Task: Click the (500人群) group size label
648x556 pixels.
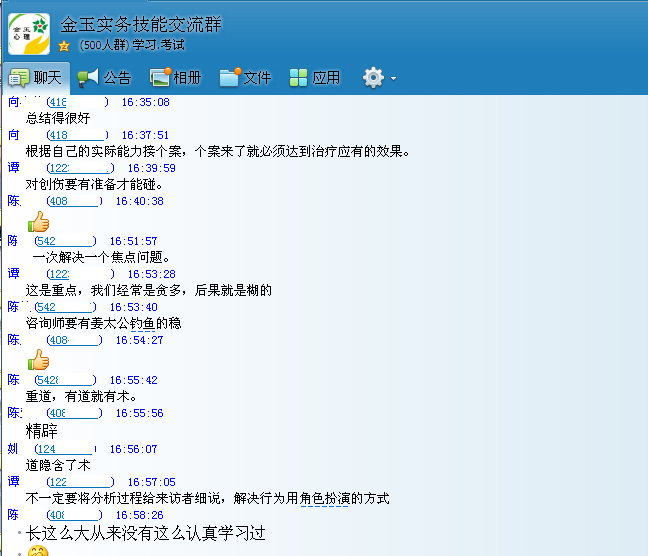Action: [x=102, y=46]
